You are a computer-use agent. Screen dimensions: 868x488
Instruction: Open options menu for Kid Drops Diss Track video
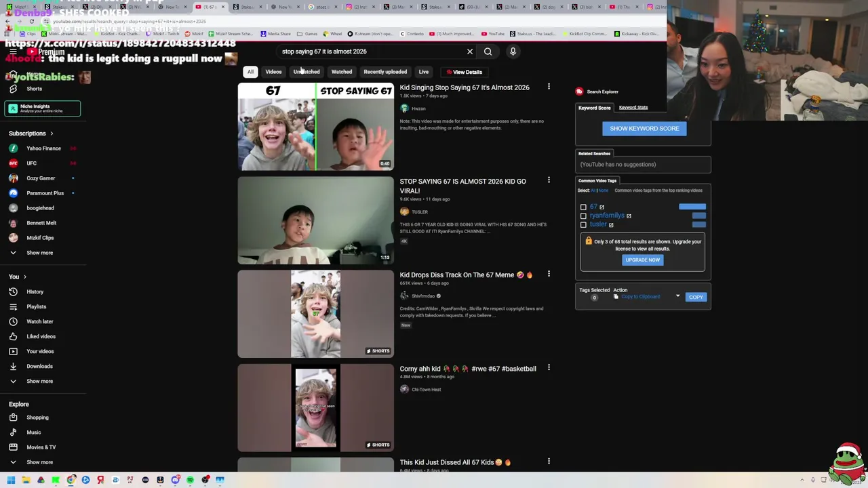[x=549, y=274]
